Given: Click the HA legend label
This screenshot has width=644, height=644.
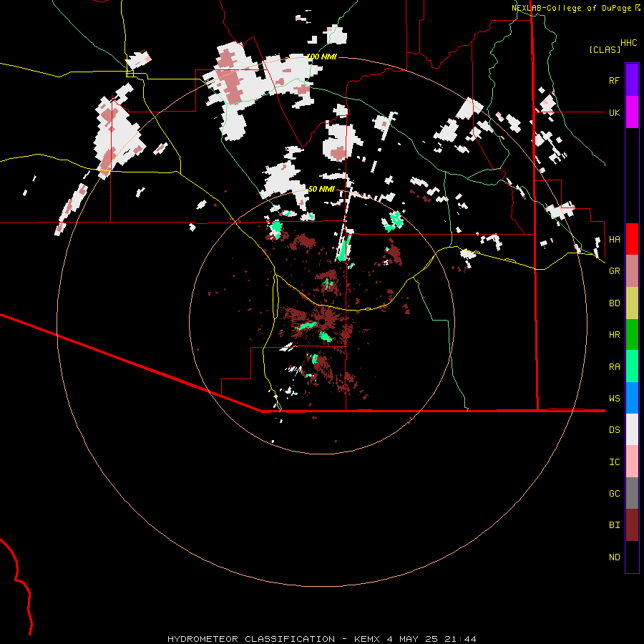Looking at the screenshot, I should 614,240.
